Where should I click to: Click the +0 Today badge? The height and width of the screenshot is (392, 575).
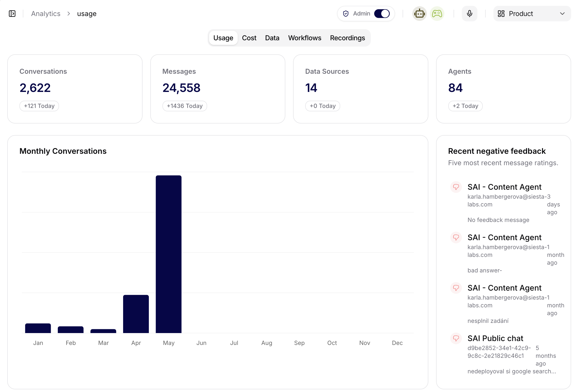(322, 106)
